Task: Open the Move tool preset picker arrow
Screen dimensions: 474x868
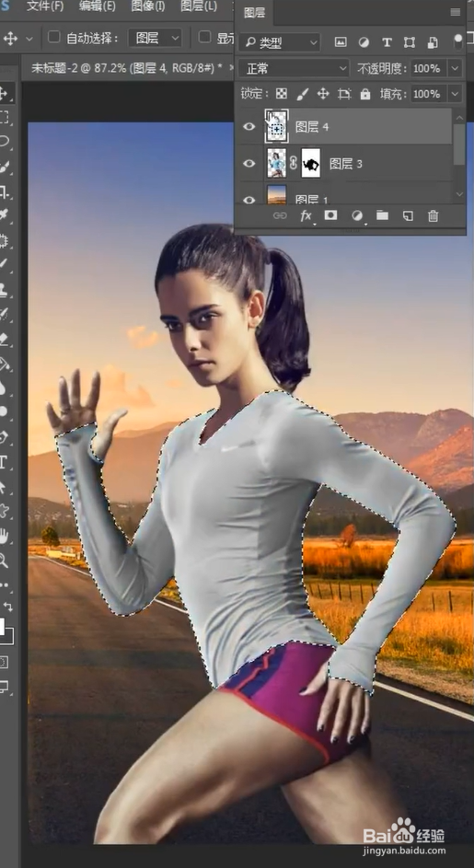Action: [29, 39]
